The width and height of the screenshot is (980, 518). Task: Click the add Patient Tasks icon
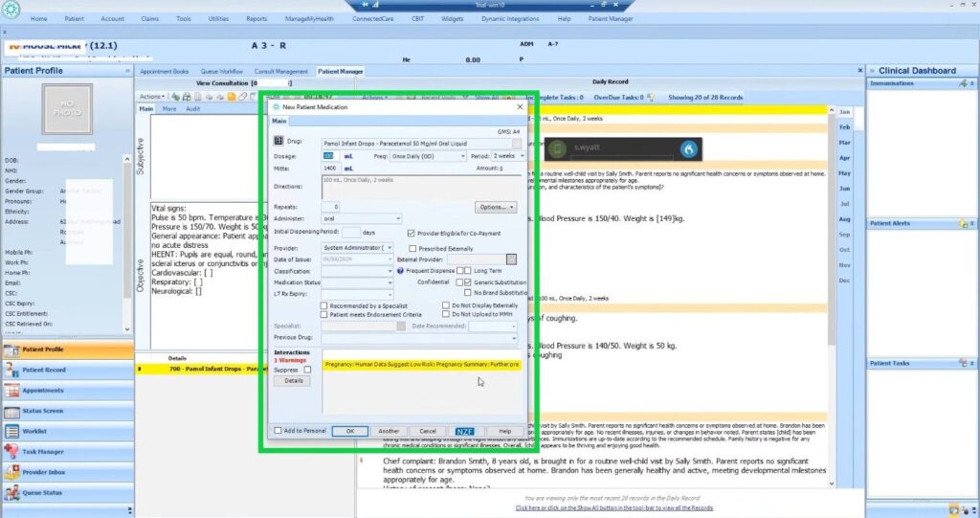coord(963,364)
